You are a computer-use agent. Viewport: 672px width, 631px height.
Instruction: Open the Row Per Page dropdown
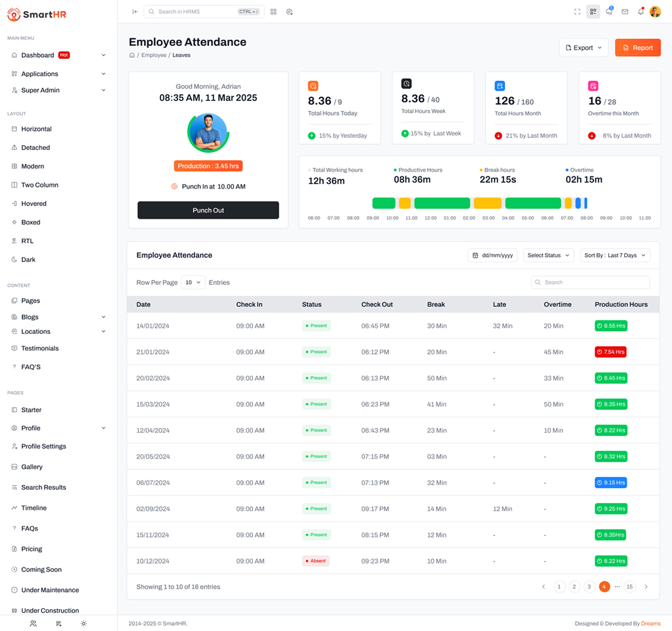(x=193, y=282)
